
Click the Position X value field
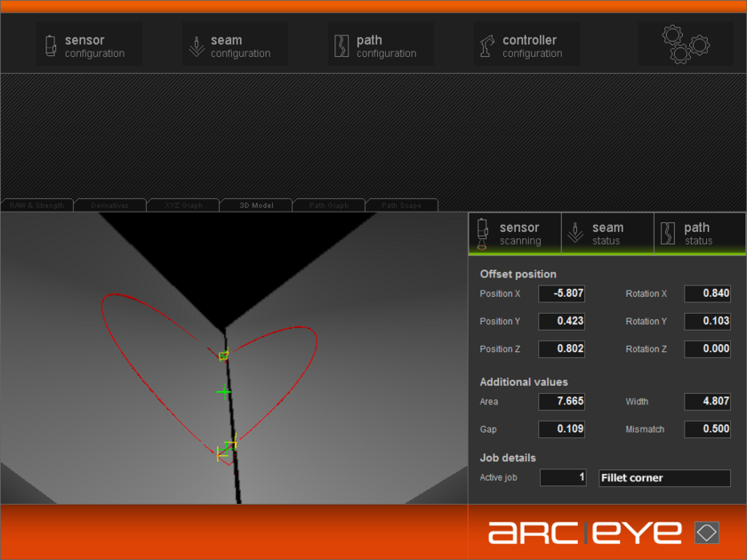[561, 293]
